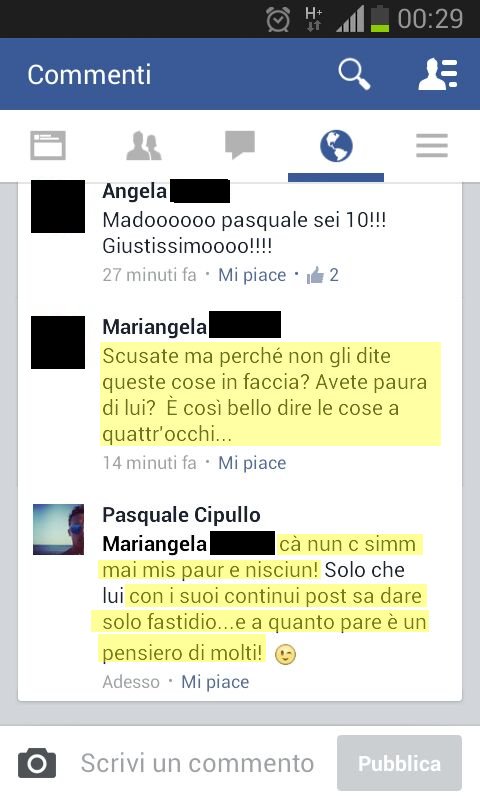The height and width of the screenshot is (800, 480).
Task: Open the search magnifier icon
Action: [x=354, y=74]
